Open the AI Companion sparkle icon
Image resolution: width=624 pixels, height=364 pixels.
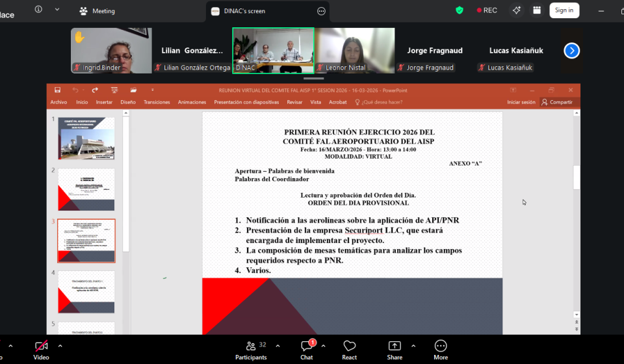pyautogui.click(x=517, y=10)
